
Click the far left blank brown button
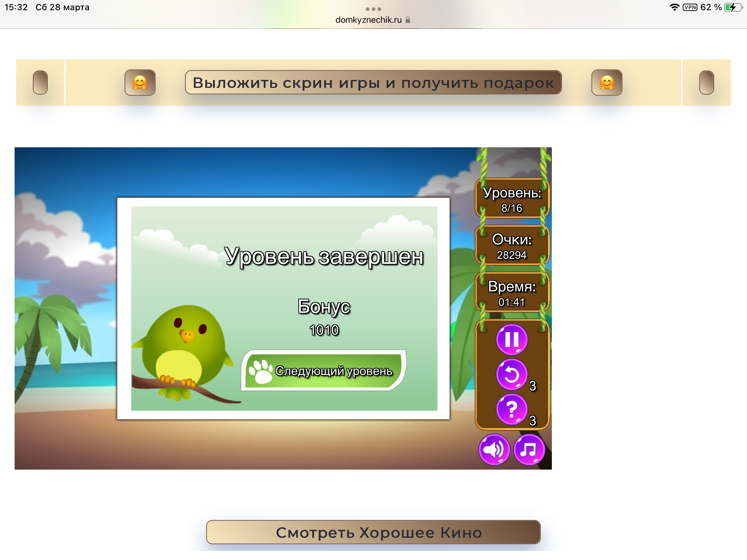(x=40, y=83)
